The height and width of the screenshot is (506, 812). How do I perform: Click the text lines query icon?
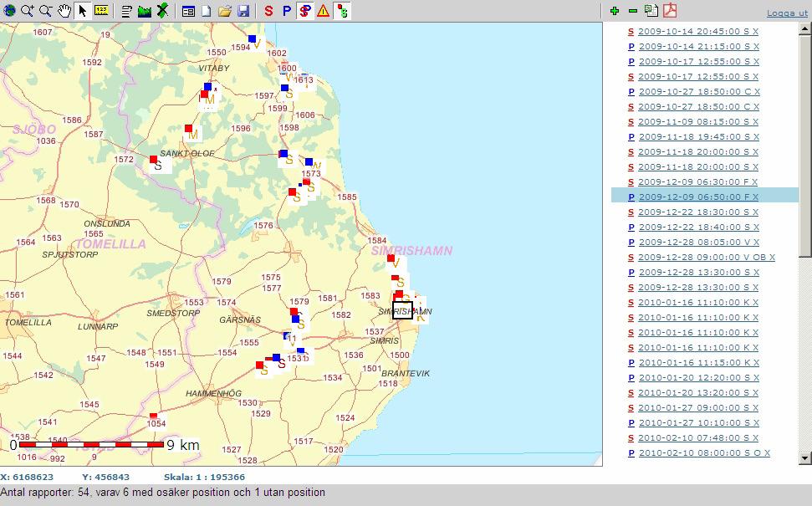(x=126, y=10)
